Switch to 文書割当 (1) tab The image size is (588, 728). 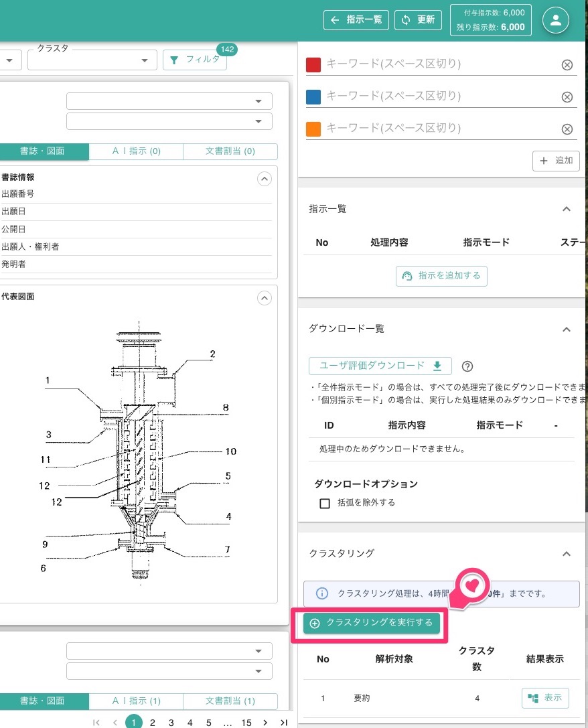point(230,701)
